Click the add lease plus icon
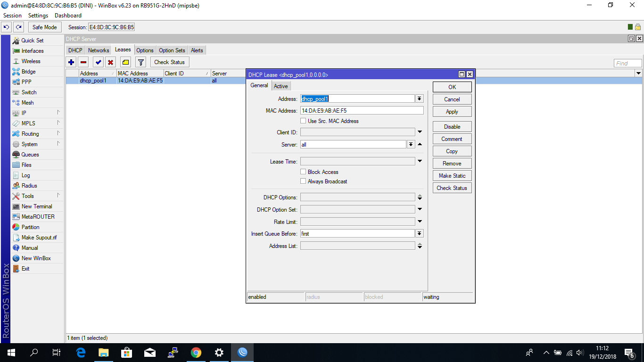 71,62
